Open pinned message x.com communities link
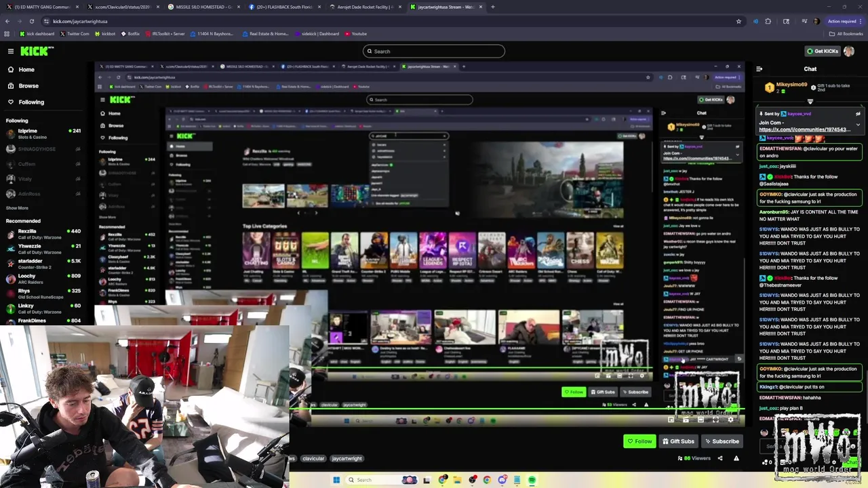Viewport: 868px width, 488px height. point(804,129)
